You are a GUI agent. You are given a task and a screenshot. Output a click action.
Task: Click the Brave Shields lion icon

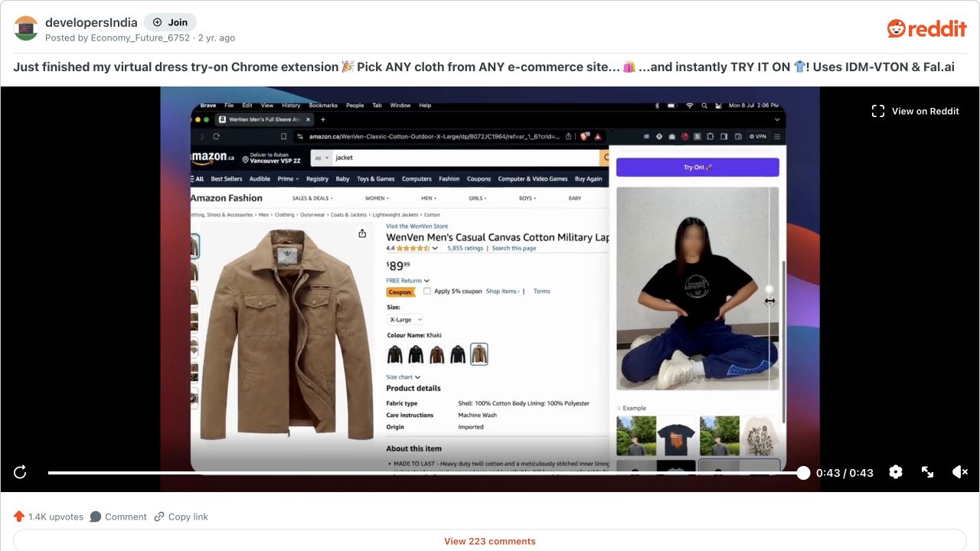[x=585, y=136]
